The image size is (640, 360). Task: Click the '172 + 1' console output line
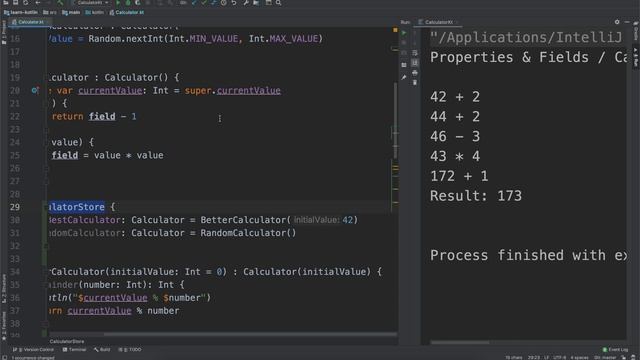tap(459, 176)
